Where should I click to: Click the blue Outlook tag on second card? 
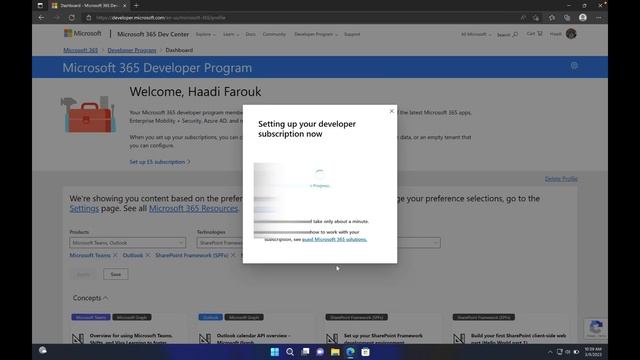pos(211,317)
